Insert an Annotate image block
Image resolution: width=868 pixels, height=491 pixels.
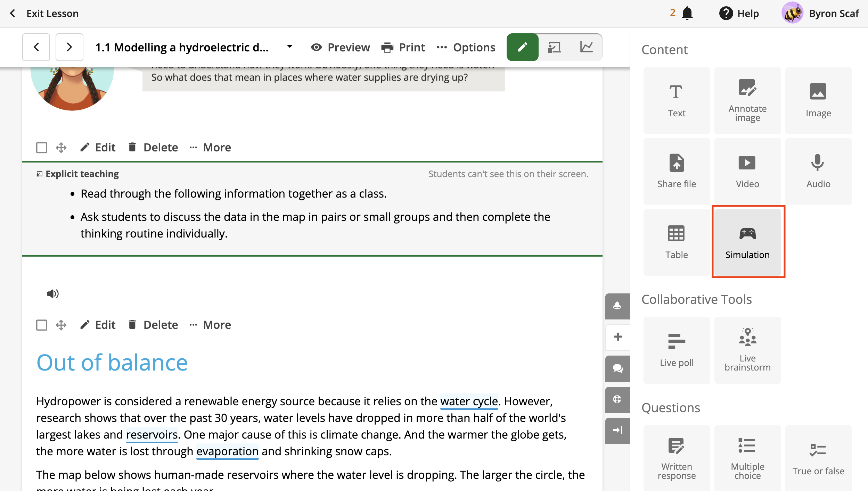747,101
